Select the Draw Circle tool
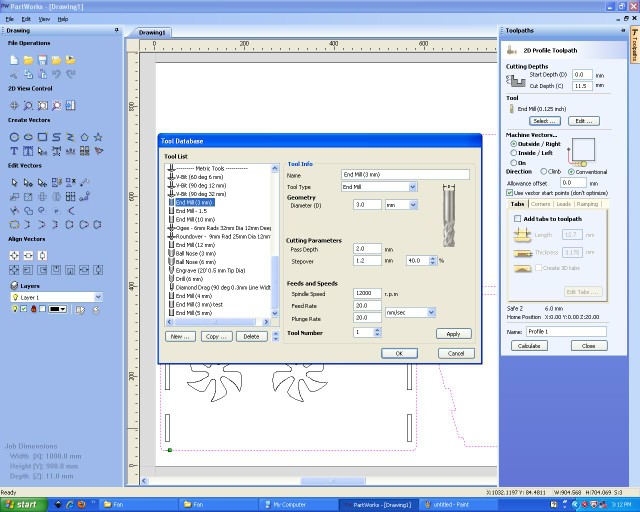The width and height of the screenshot is (640, 512). 14,137
